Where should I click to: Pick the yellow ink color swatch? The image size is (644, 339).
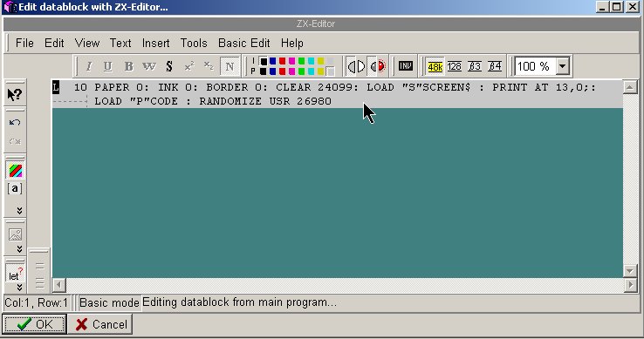pos(321,61)
